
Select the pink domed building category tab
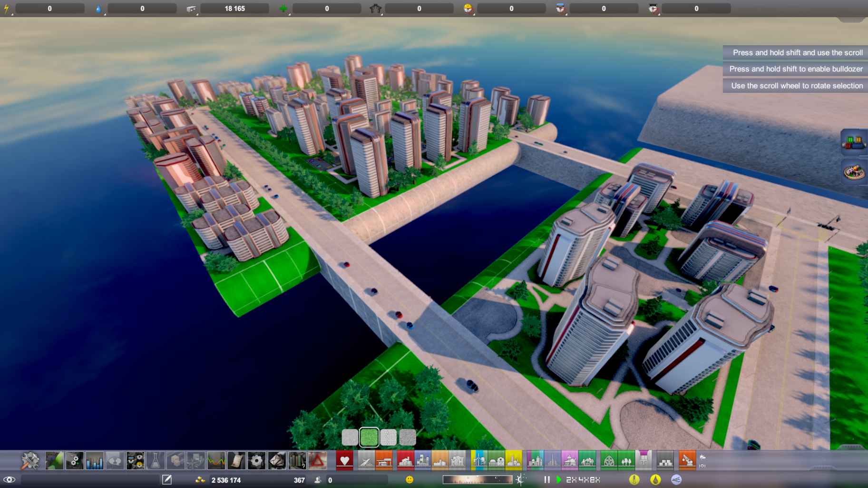point(569,461)
